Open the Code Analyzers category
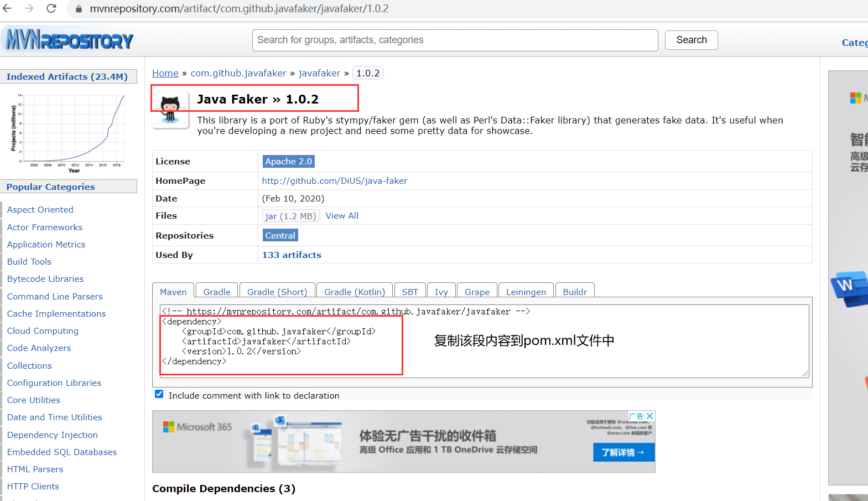This screenshot has height=501, width=868. (x=39, y=348)
